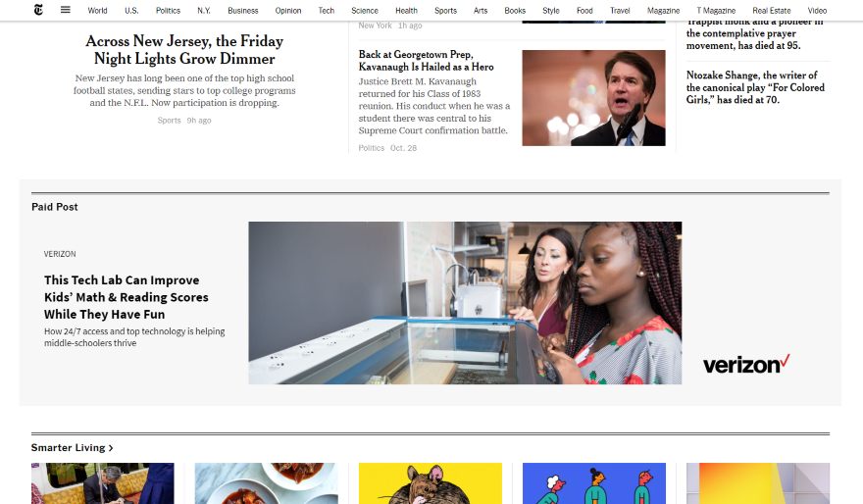The width and height of the screenshot is (863, 504).
Task: Click the Verizon logo in Paid Post
Action: tap(746, 364)
